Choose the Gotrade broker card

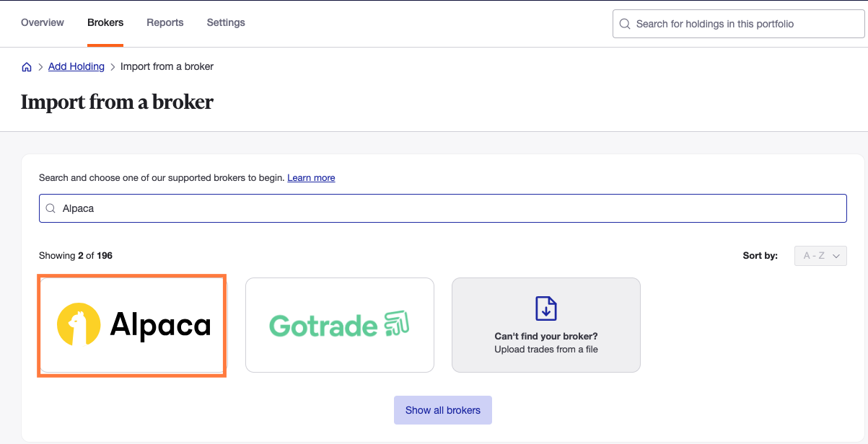pos(340,325)
